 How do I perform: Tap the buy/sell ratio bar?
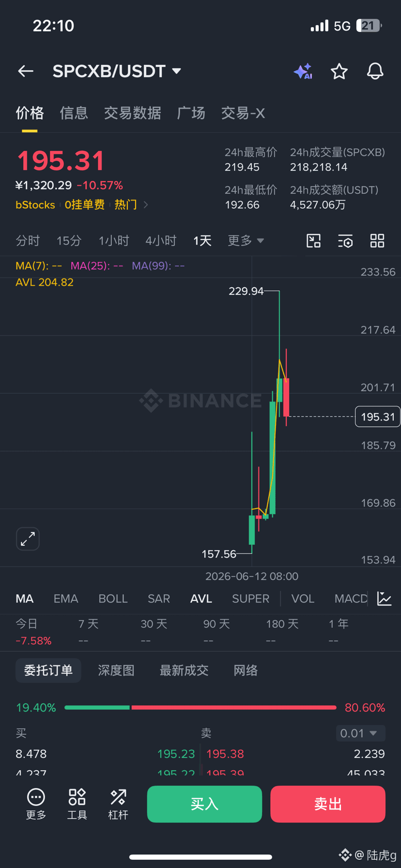(x=200, y=708)
